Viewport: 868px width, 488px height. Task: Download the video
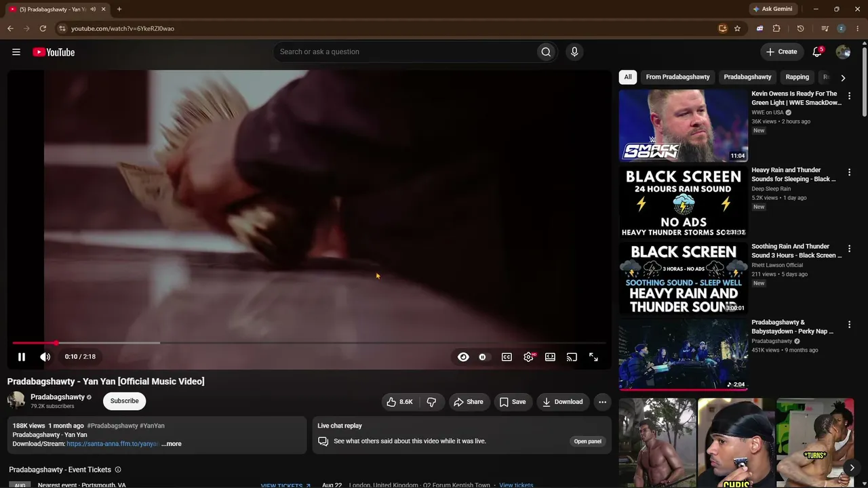(563, 402)
